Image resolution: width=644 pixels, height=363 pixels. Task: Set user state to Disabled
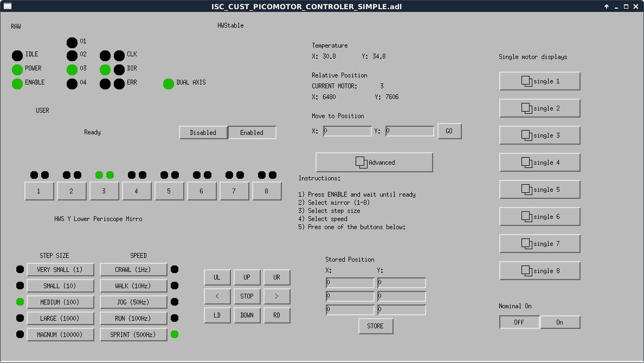point(203,133)
